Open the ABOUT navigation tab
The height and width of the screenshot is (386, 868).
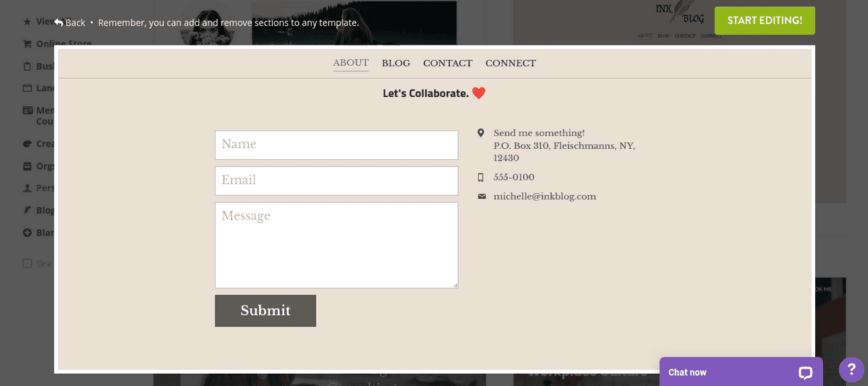point(351,63)
